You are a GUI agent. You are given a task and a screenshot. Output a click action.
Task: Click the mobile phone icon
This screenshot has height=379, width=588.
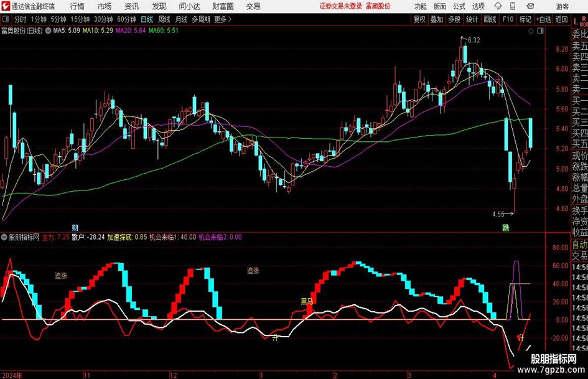513,6
